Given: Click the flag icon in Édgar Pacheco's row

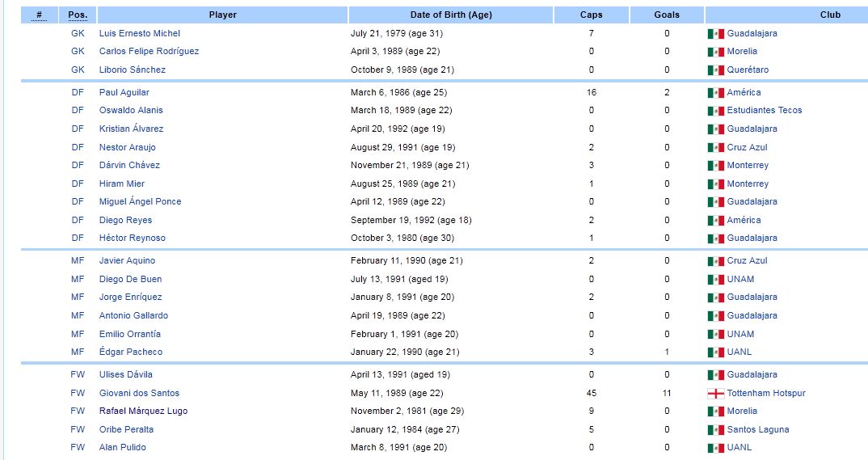Looking at the screenshot, I should (715, 352).
